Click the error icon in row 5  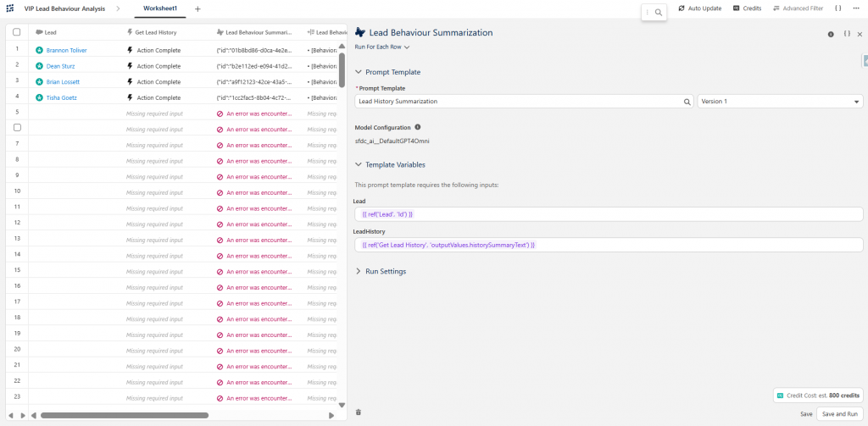click(220, 113)
